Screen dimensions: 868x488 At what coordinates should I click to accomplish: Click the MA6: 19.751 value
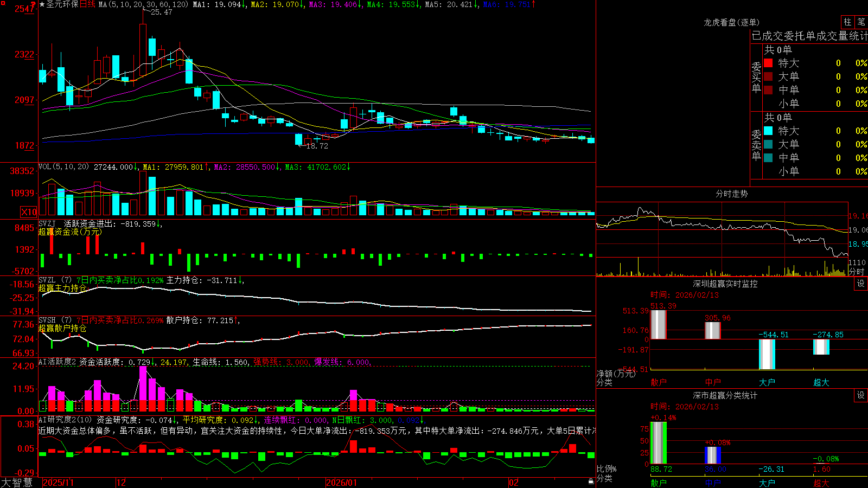click(509, 4)
